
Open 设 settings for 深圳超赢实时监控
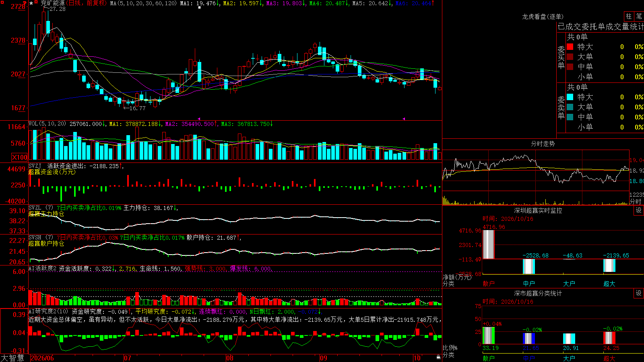click(x=639, y=210)
